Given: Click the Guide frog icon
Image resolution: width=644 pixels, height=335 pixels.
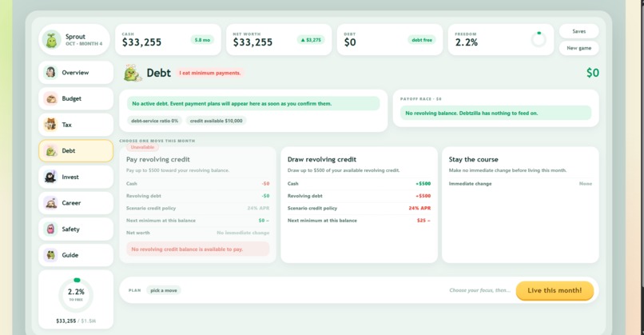Looking at the screenshot, I should (50, 255).
